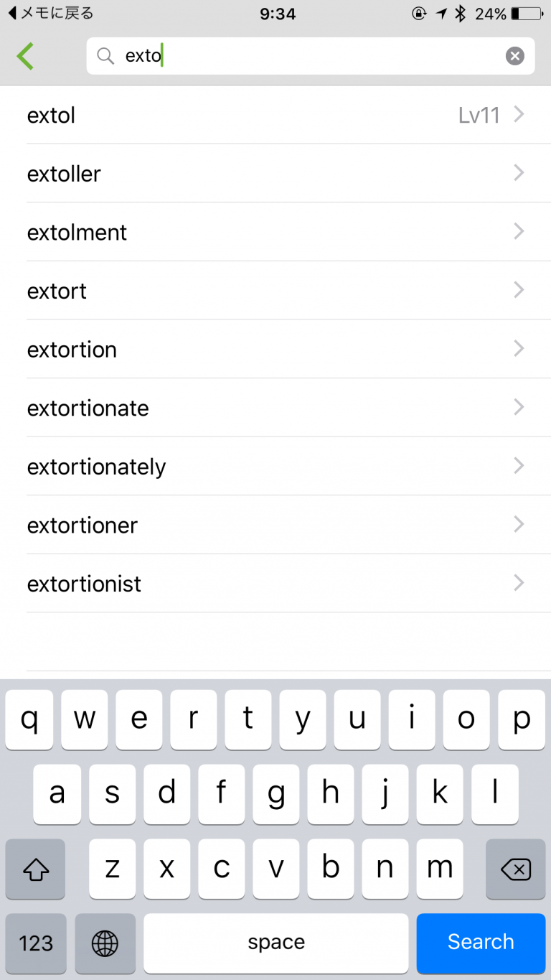Toggle the shift key
The width and height of the screenshot is (551, 980).
tap(35, 869)
